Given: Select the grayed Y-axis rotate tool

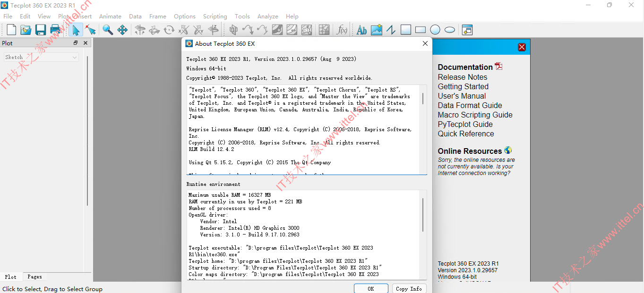Looking at the screenshot, I should click(x=198, y=30).
